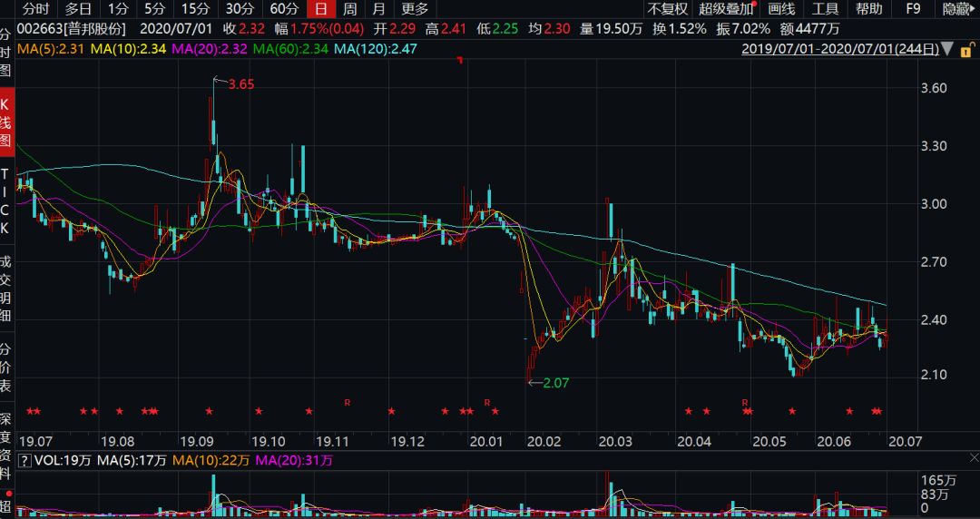Click the first red R marker near 19.11
Image resolution: width=980 pixels, height=519 pixels.
[347, 401]
